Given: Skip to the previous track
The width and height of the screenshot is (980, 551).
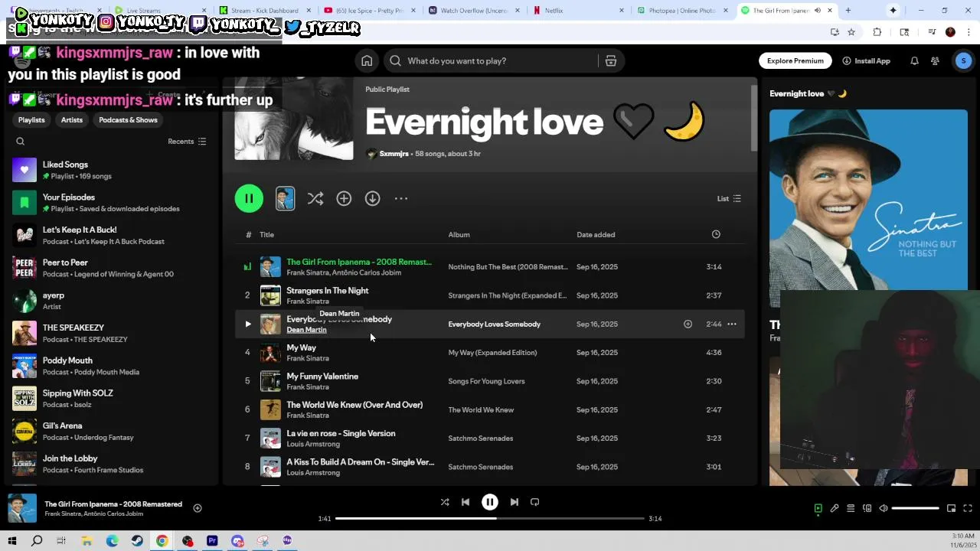Looking at the screenshot, I should click(x=465, y=502).
